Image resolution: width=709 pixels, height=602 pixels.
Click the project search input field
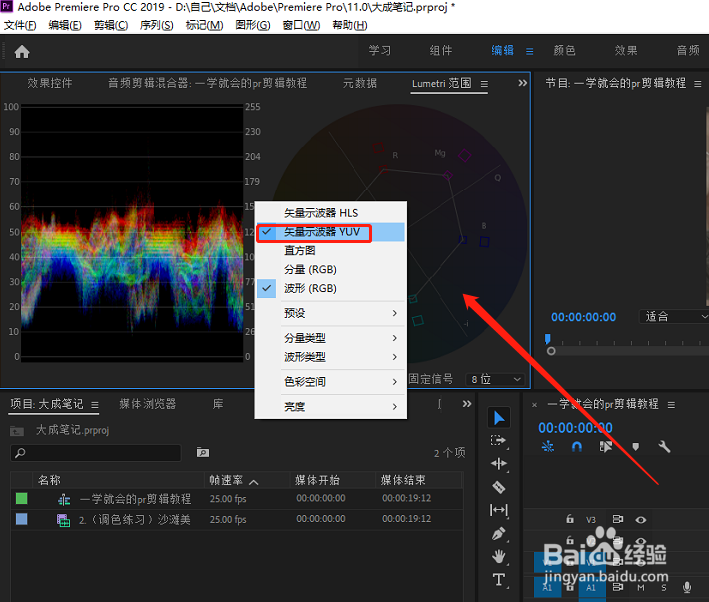point(96,452)
